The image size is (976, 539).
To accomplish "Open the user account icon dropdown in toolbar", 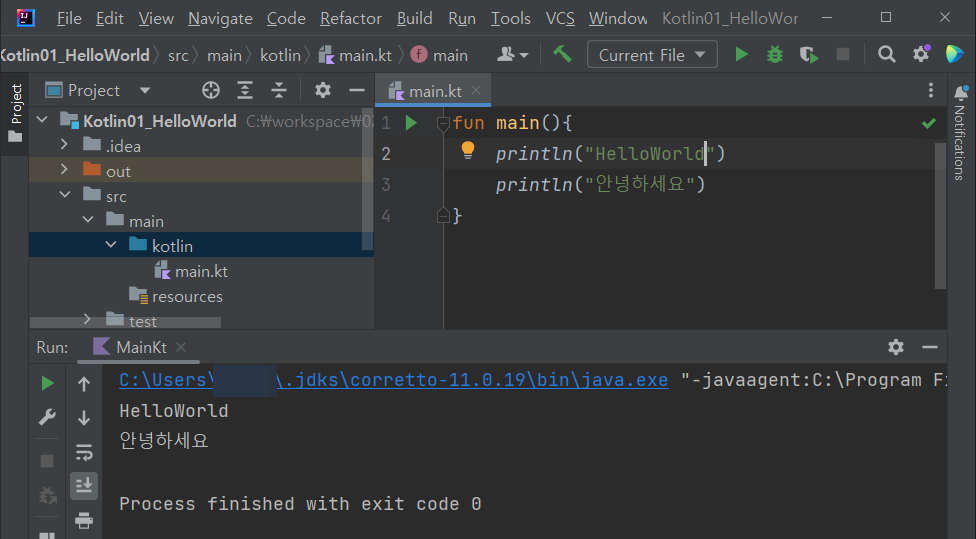I will [512, 55].
